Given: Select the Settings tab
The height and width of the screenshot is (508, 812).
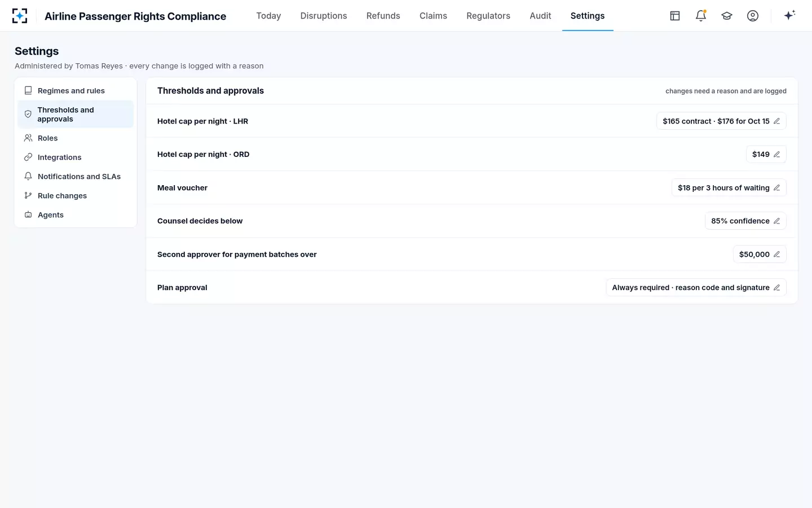Looking at the screenshot, I should click(x=588, y=16).
